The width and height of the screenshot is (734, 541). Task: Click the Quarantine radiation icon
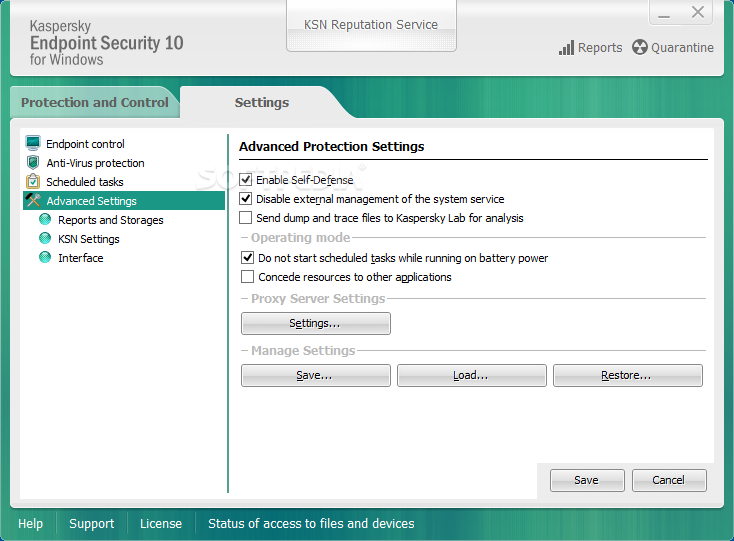pyautogui.click(x=639, y=47)
